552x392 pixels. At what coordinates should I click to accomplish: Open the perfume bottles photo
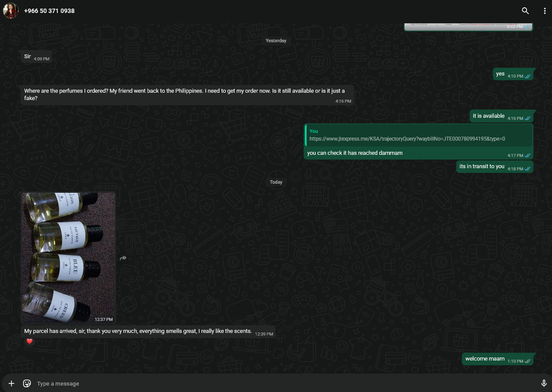pos(68,257)
